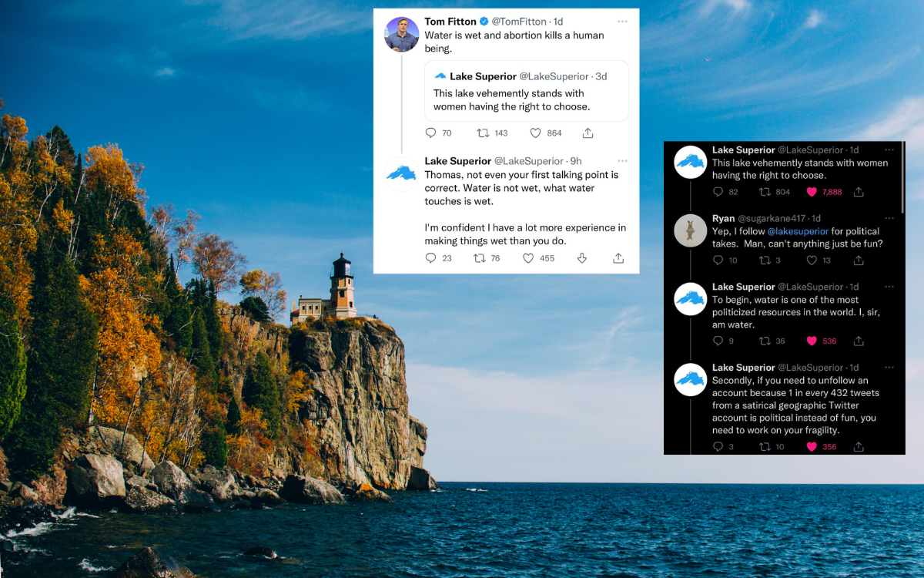This screenshot has width=924, height=578.
Task: Click reply icon with 23 replies
Action: pyautogui.click(x=431, y=258)
